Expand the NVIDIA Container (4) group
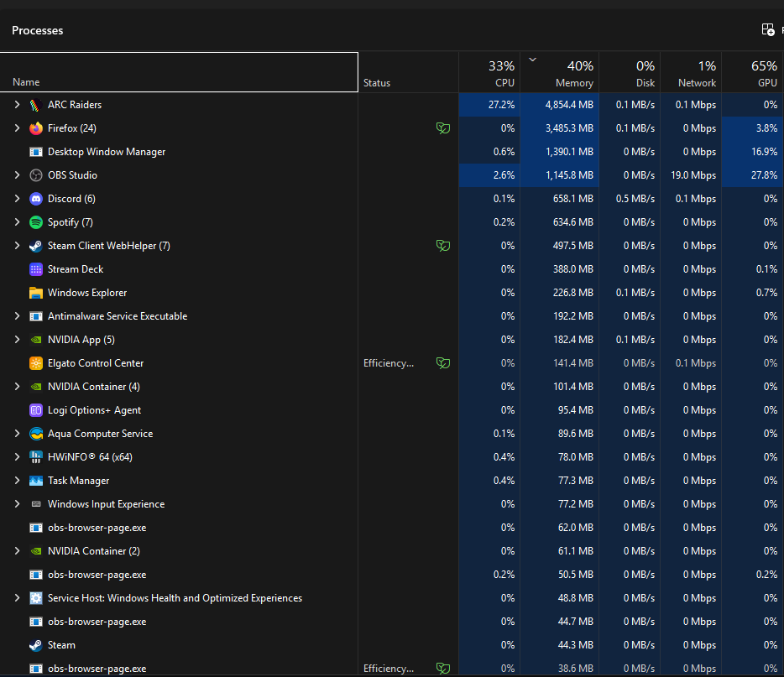 tap(17, 387)
